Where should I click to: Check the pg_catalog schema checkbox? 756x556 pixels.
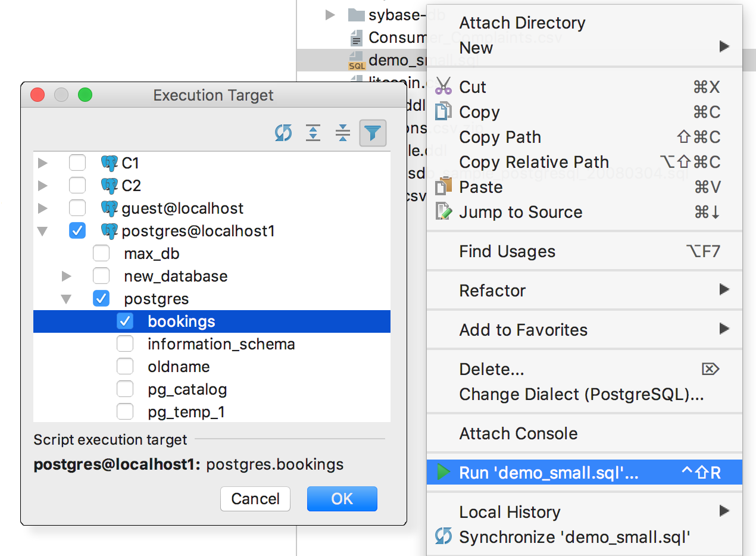[125, 389]
